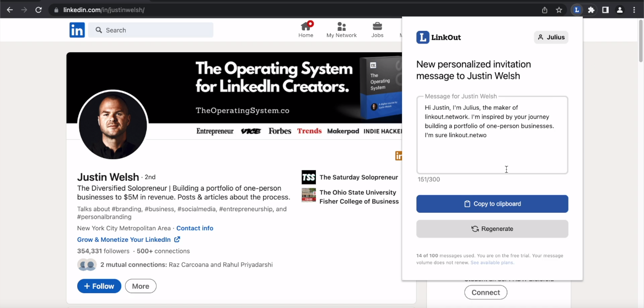
Task: Open the Operating System banner image
Action: click(x=234, y=88)
